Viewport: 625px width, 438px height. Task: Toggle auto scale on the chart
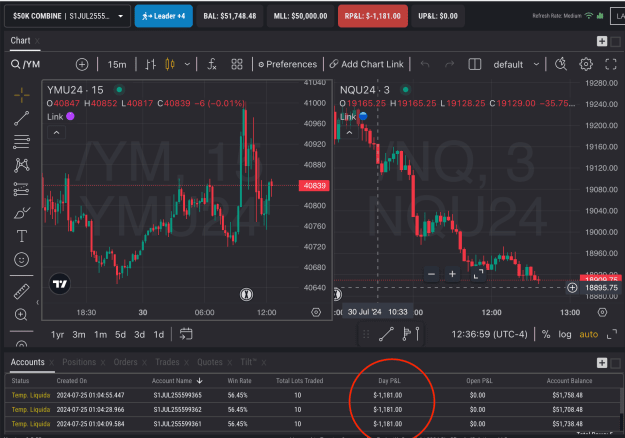(x=589, y=334)
